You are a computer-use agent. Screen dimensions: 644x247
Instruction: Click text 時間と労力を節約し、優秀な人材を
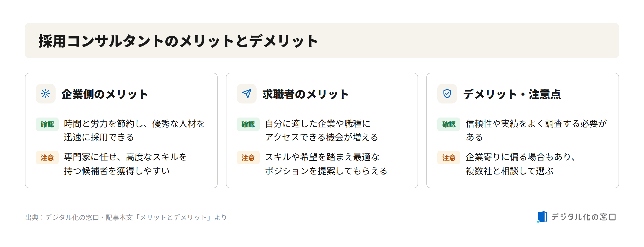(134, 124)
